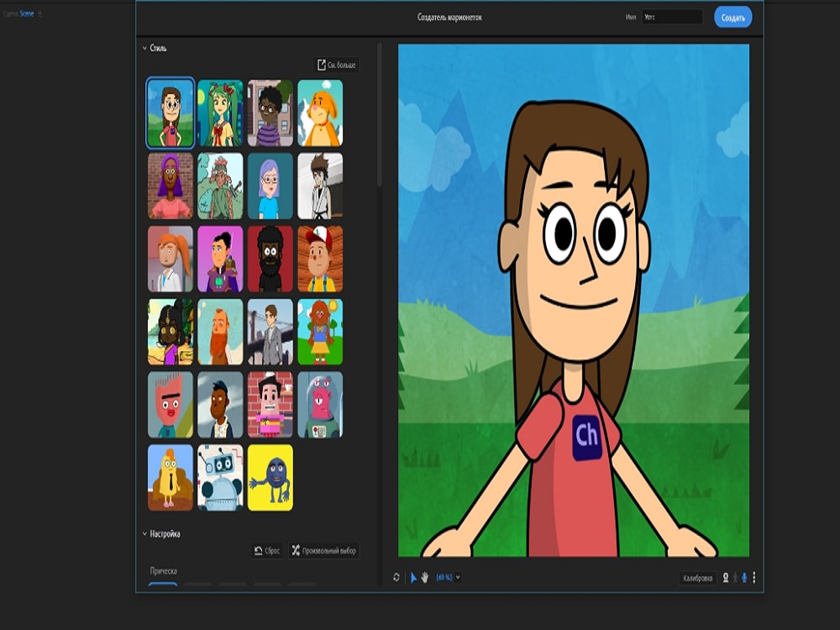Select lavender-haired girl teal background style
840x630 pixels.
tap(270, 186)
